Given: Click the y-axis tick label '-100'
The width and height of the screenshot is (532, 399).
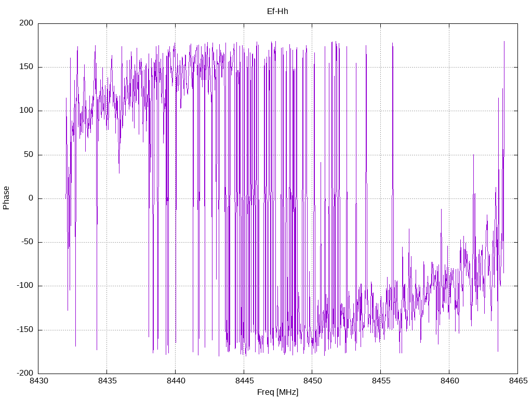Looking at the screenshot, I should point(25,286).
